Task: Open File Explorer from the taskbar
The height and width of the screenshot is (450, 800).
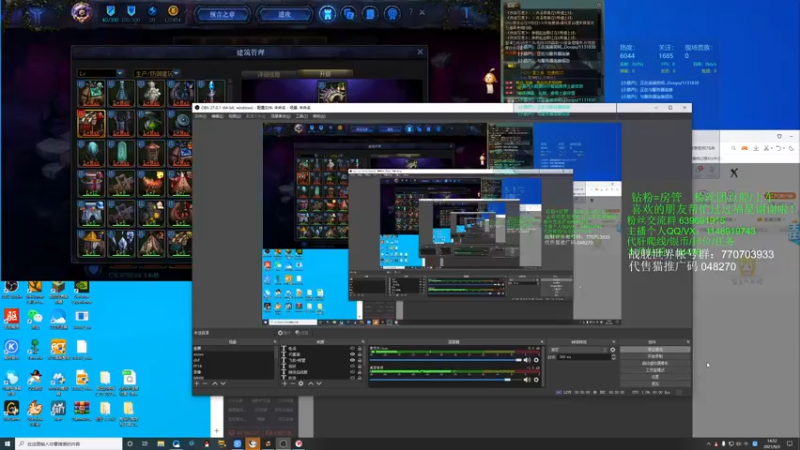Action: 161,444
